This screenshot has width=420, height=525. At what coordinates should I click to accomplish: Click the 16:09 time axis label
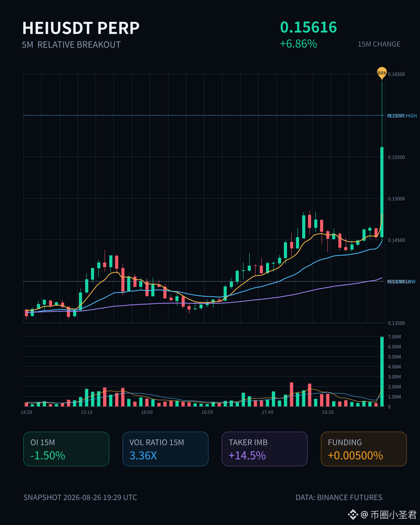[x=147, y=412]
